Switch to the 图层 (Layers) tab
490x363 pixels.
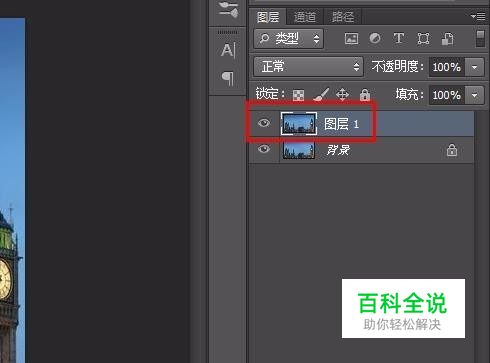(x=268, y=17)
